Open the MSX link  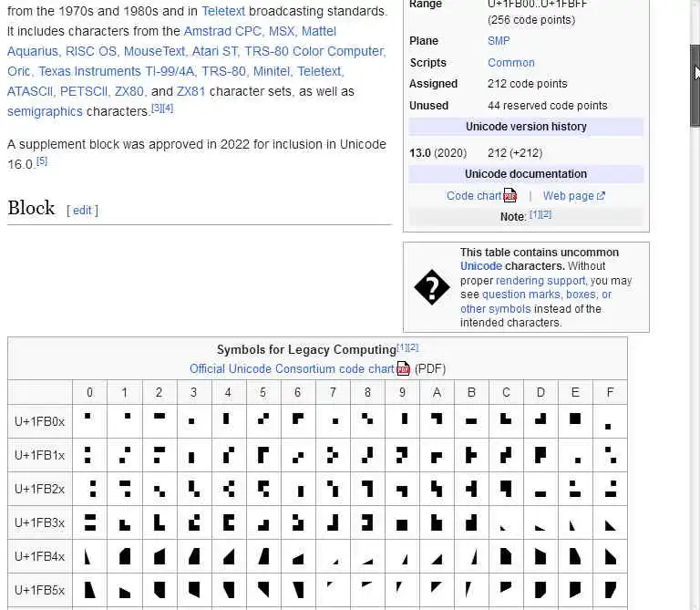282,31
